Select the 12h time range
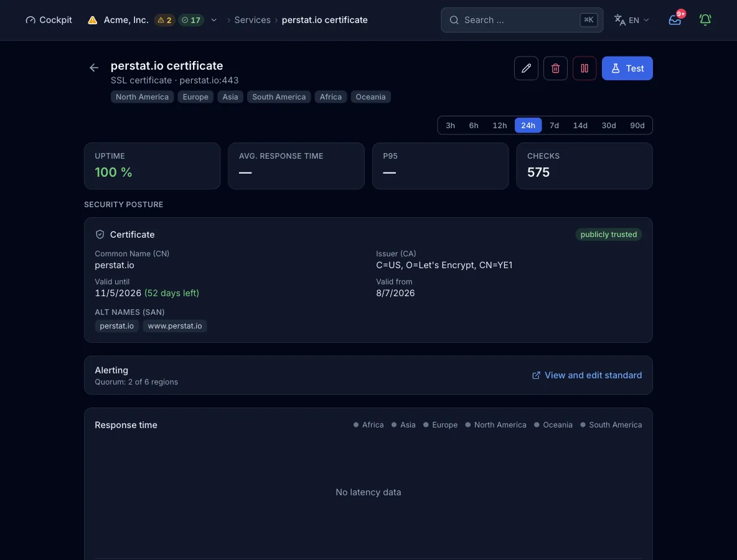The image size is (737, 560). point(500,126)
